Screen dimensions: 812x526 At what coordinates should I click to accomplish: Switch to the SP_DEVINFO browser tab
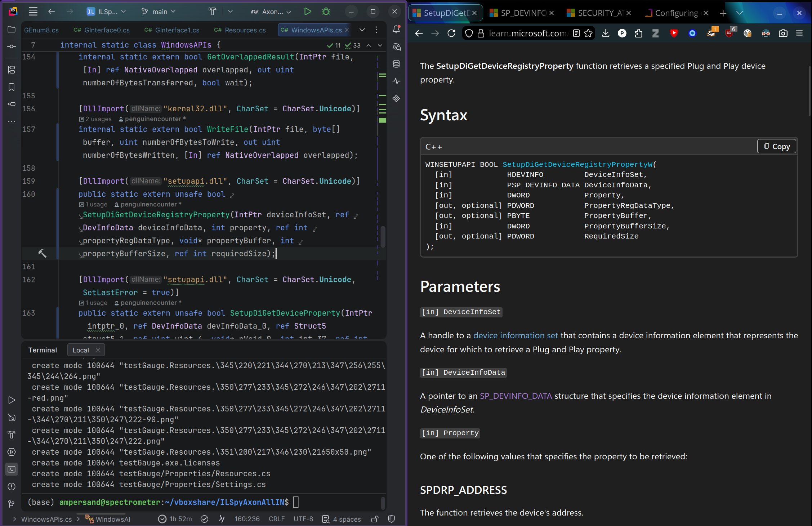522,13
